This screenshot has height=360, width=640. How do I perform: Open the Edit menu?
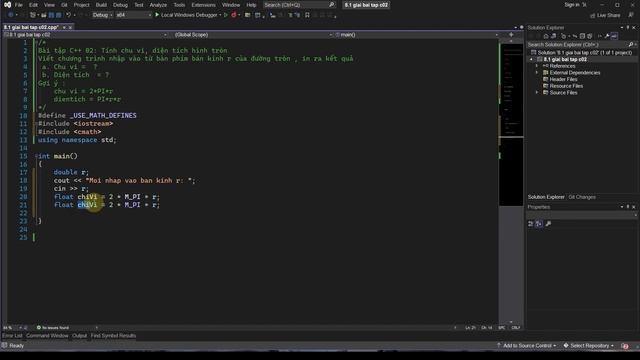coord(33,5)
